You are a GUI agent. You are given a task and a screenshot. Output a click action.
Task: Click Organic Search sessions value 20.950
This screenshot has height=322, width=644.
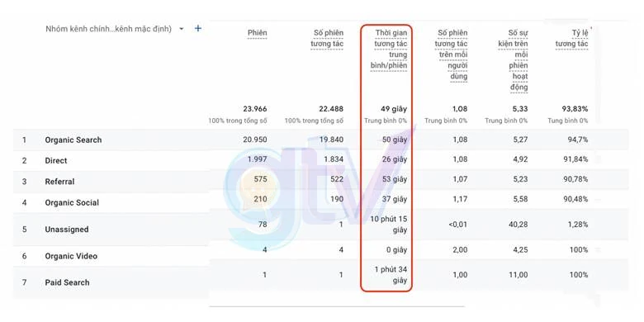pos(254,140)
